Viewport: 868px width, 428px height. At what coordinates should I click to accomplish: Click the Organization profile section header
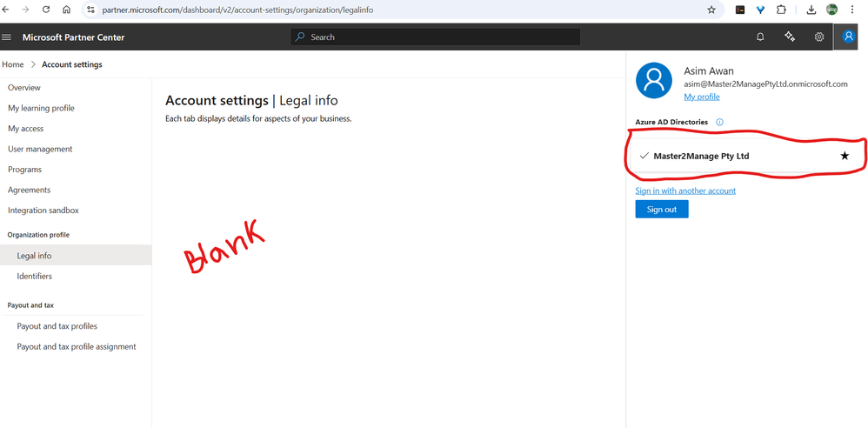click(39, 235)
